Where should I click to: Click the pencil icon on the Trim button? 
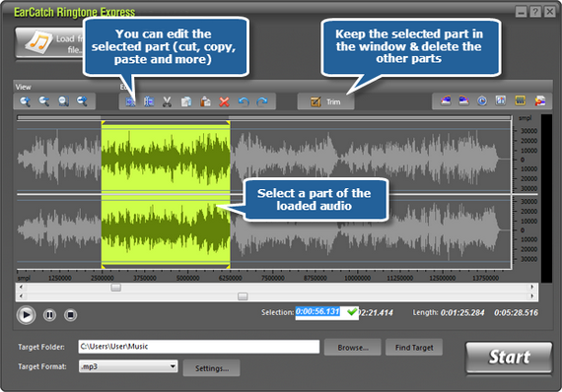pyautogui.click(x=316, y=102)
